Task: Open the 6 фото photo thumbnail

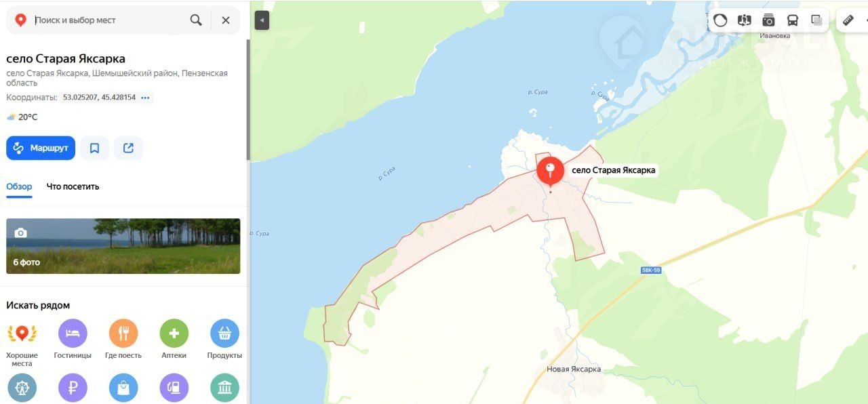Action: point(123,246)
